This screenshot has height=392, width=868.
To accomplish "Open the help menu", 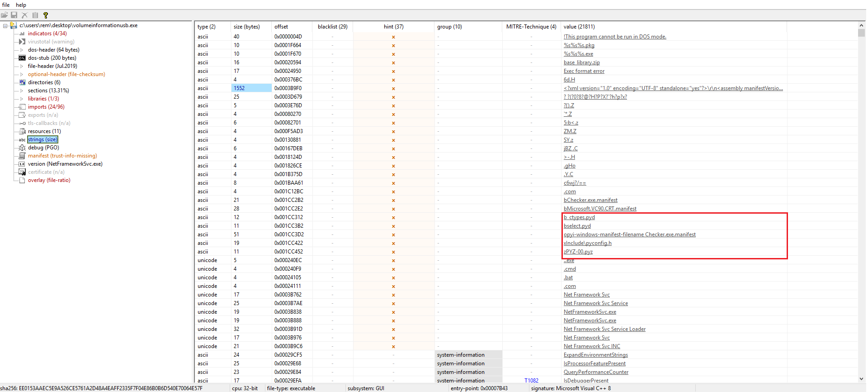I will [21, 5].
